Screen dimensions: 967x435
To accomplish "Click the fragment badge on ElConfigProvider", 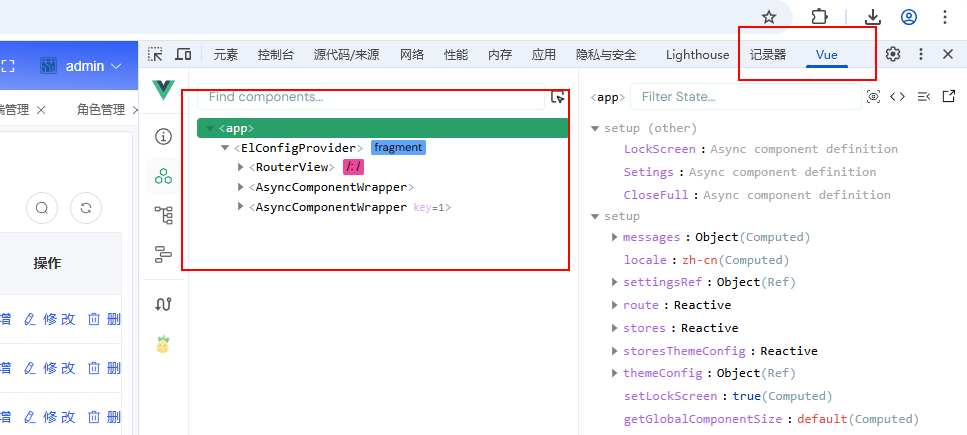I will pyautogui.click(x=398, y=147).
